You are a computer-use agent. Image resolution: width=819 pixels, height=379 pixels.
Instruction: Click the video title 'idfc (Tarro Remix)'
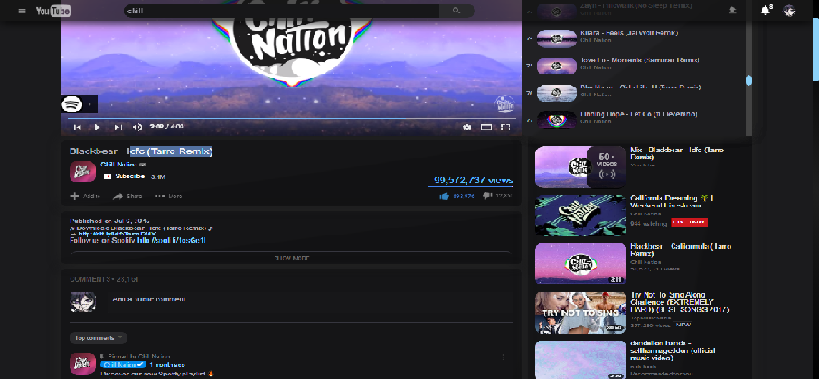coord(171,151)
